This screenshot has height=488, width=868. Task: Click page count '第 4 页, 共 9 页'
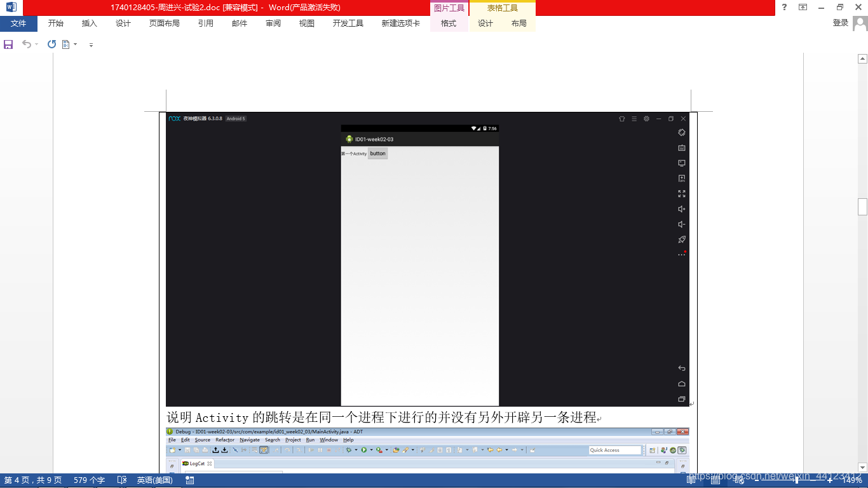tap(33, 480)
